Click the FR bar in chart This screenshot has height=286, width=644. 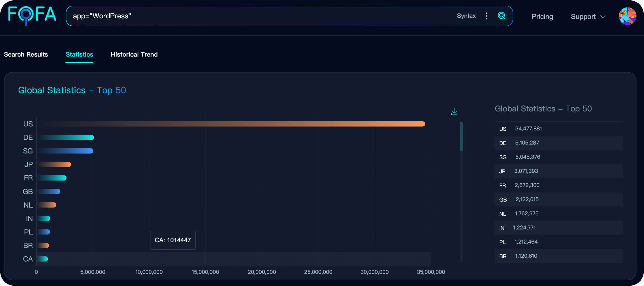[52, 178]
